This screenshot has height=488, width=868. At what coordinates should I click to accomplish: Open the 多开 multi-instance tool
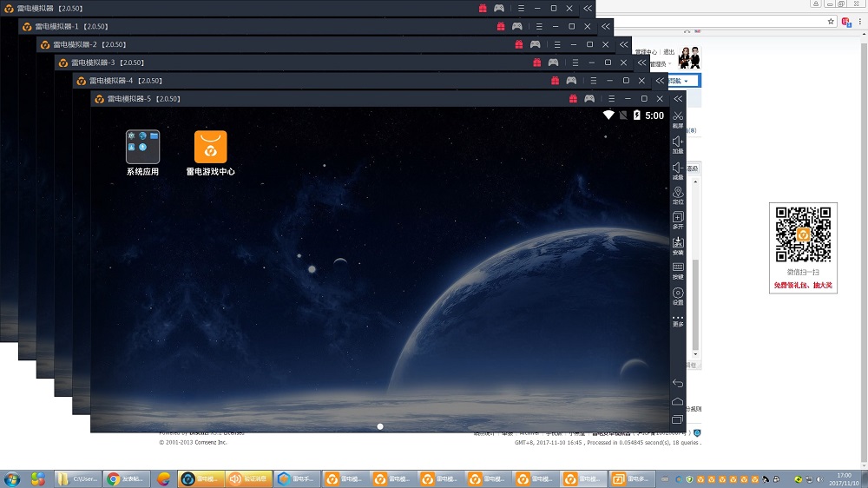tap(678, 221)
